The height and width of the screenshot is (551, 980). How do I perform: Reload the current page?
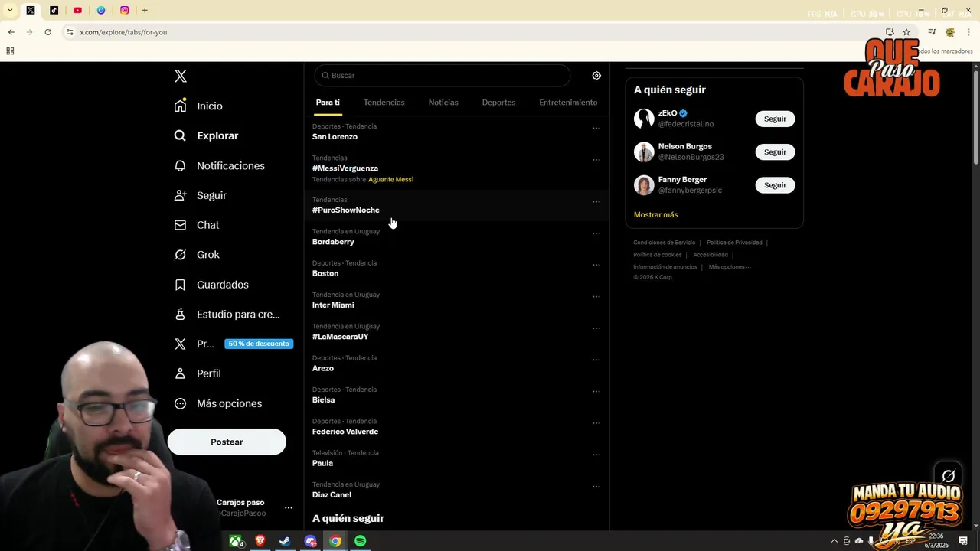pyautogui.click(x=47, y=32)
